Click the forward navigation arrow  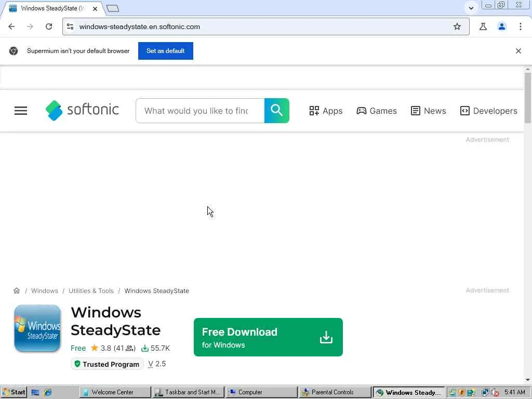[30, 26]
